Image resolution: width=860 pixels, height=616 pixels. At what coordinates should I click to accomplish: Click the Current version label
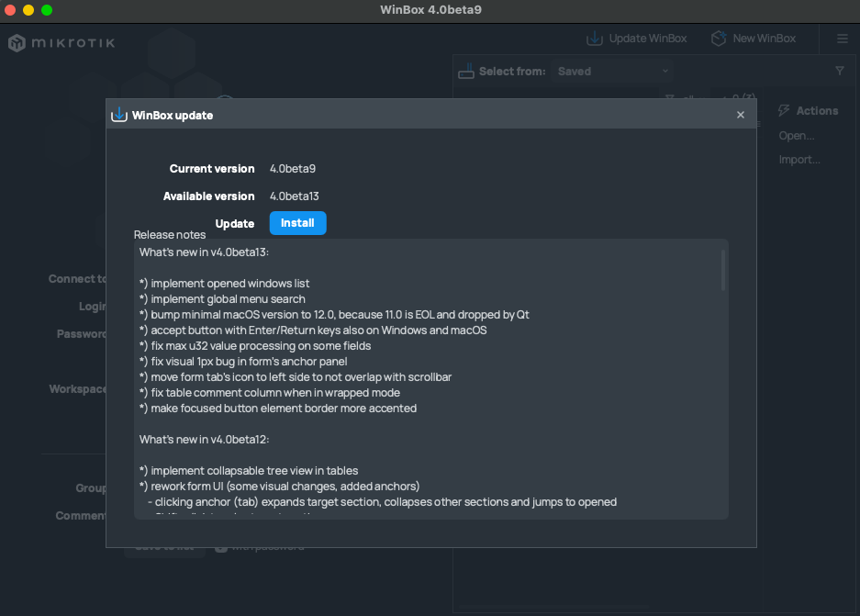(x=212, y=168)
